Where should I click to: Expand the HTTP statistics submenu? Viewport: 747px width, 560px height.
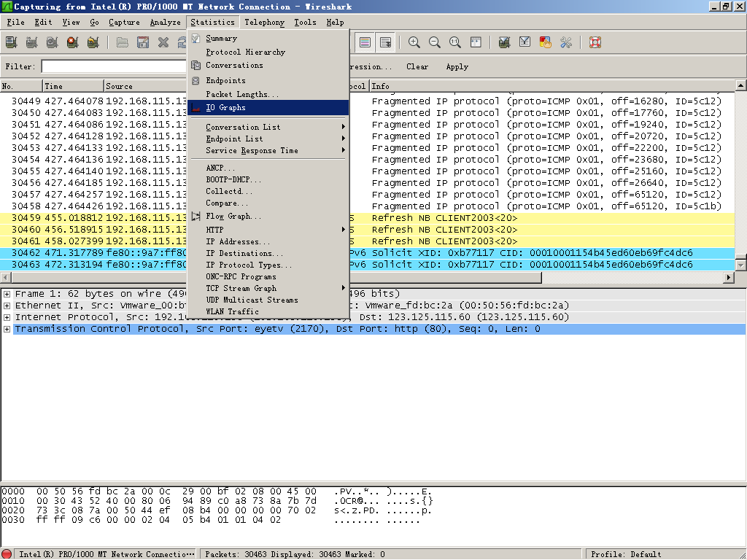click(x=268, y=230)
